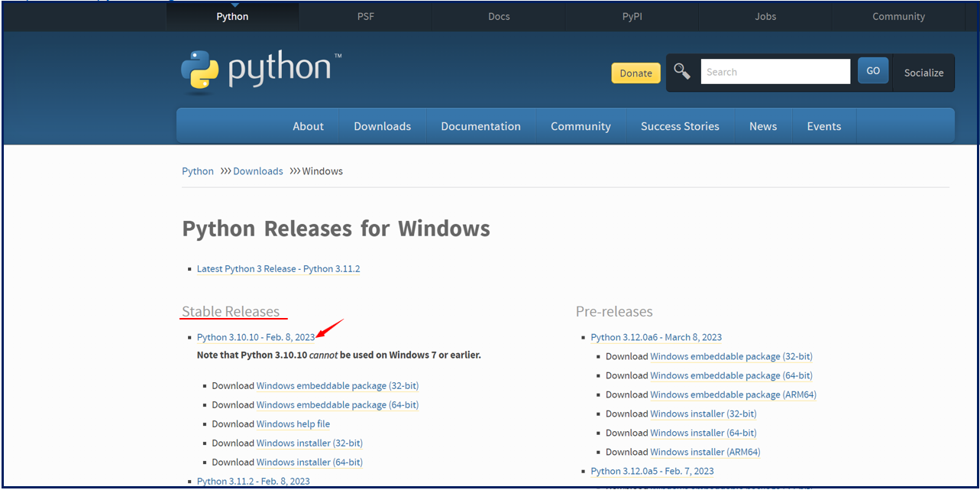980x490 pixels.
Task: Download Windows embeddable package (ARM64)
Action: [733, 395]
